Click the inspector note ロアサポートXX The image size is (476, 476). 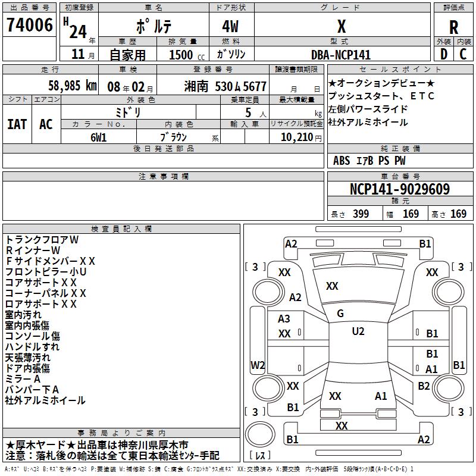coord(41,304)
